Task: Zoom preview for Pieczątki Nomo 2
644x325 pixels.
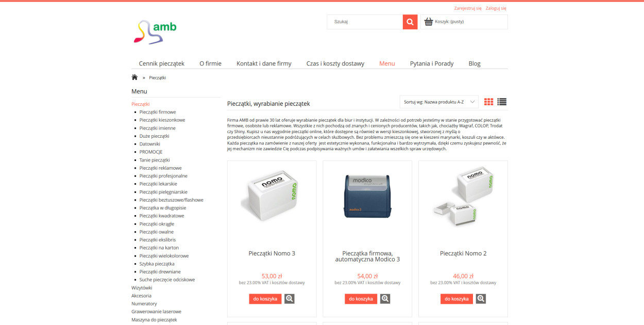Action: (481, 299)
